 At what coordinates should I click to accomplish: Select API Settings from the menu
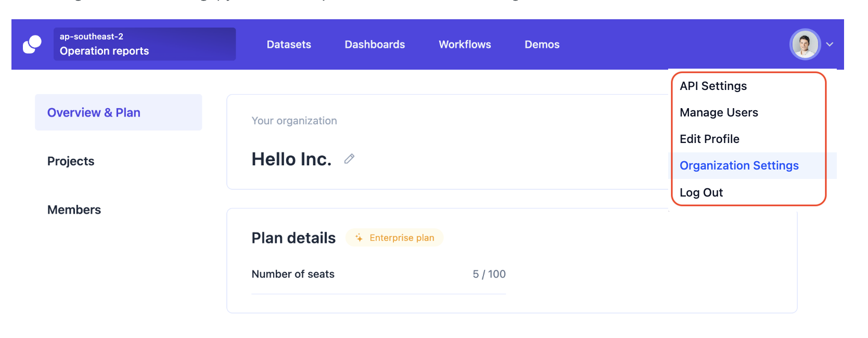713,86
